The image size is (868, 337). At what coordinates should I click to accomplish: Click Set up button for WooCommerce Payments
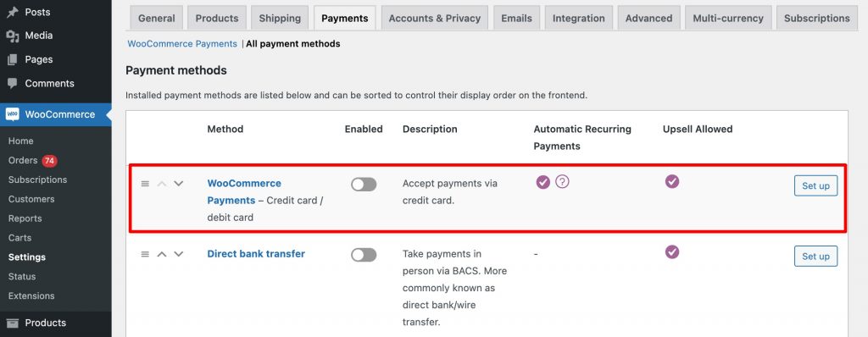816,186
